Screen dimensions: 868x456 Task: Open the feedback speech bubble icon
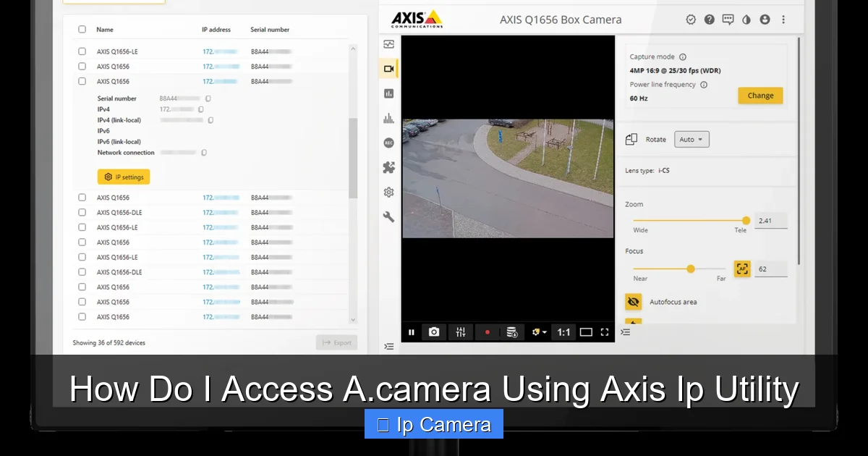tap(728, 20)
